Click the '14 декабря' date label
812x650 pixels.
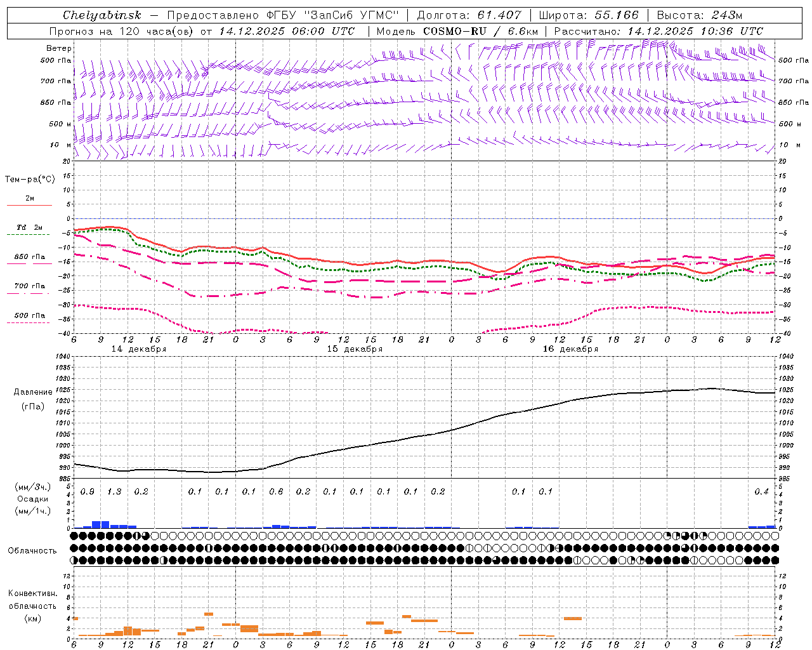point(139,349)
